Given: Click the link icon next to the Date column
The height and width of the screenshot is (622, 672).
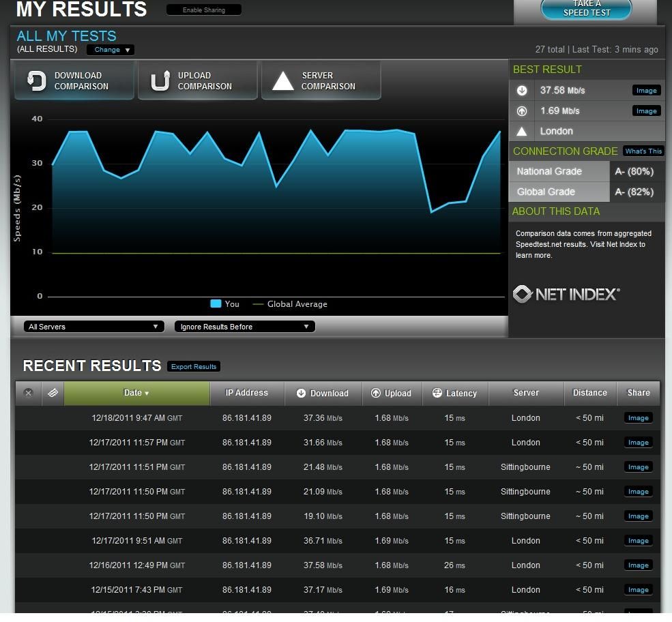Looking at the screenshot, I should [53, 393].
